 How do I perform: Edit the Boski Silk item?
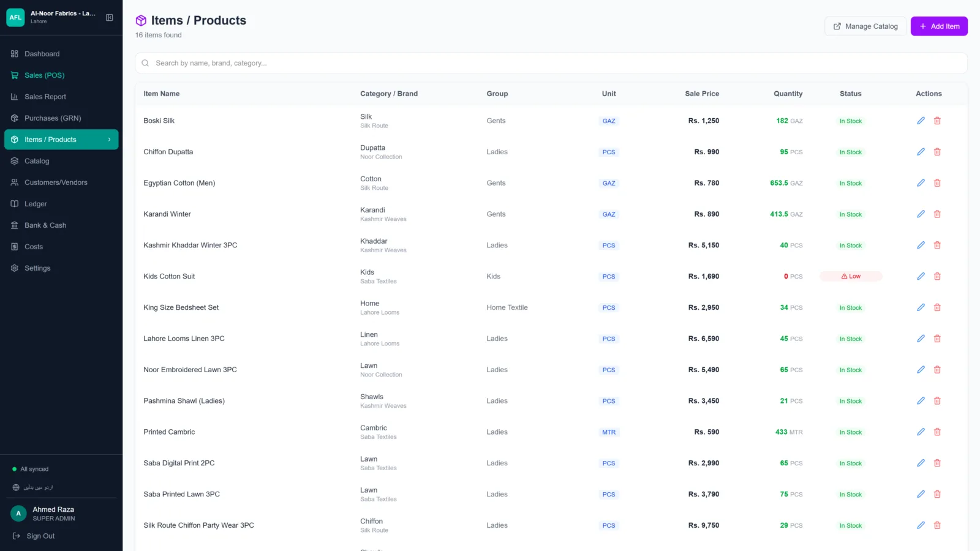pos(921,121)
